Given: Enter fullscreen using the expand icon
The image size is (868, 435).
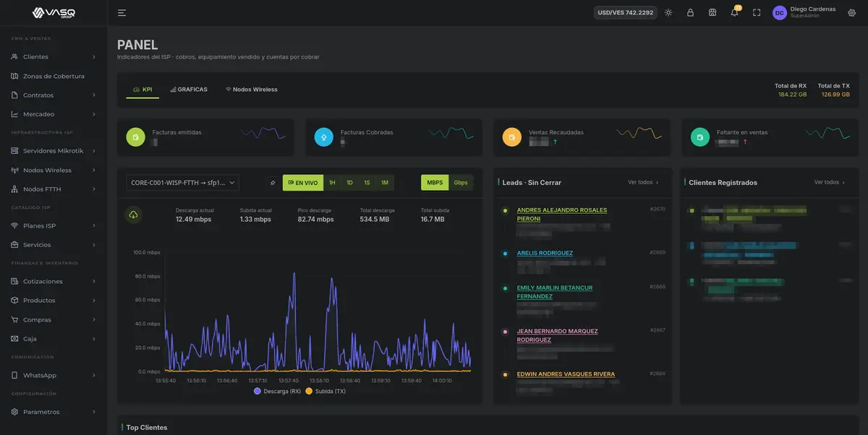Looking at the screenshot, I should 757,12.
